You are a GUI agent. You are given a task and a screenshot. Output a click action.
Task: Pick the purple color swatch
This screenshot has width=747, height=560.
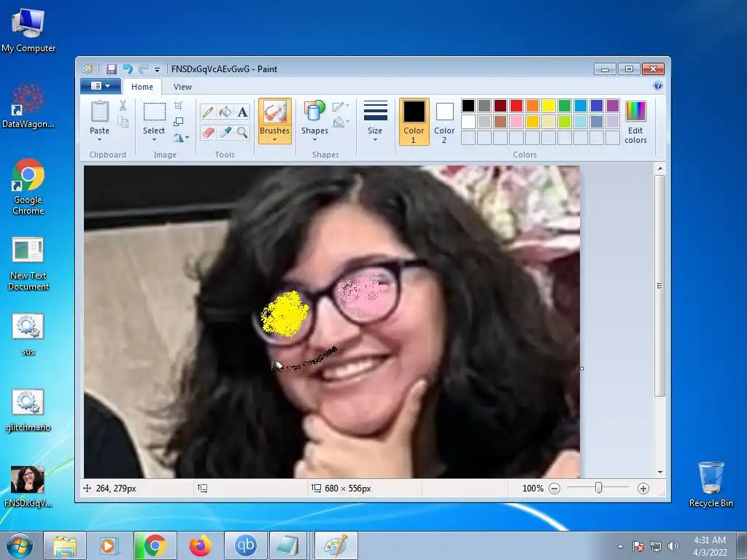613,106
